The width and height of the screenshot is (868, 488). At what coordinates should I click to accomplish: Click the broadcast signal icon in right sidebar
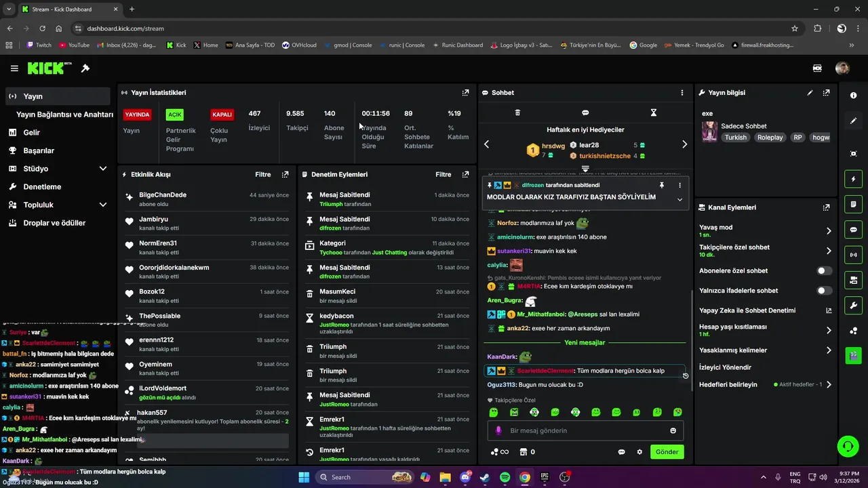click(x=854, y=255)
